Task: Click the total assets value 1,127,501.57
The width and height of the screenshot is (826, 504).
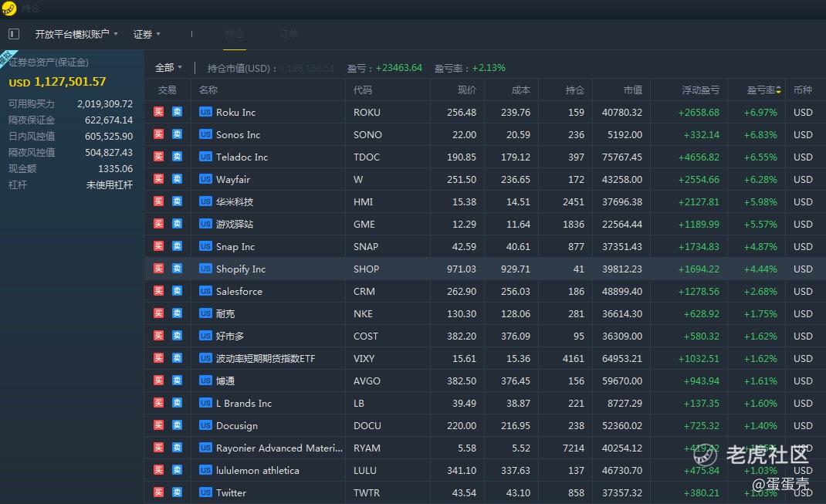Action: pyautogui.click(x=70, y=82)
